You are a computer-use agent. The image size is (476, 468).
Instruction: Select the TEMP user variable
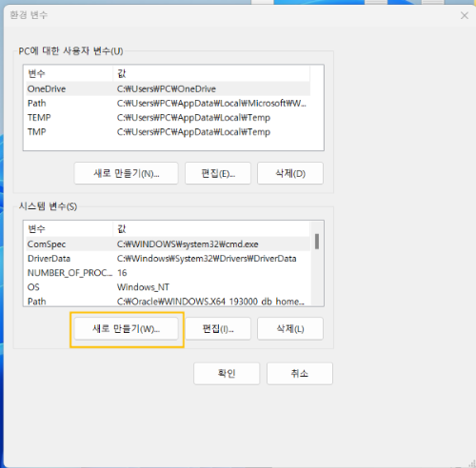point(169,117)
